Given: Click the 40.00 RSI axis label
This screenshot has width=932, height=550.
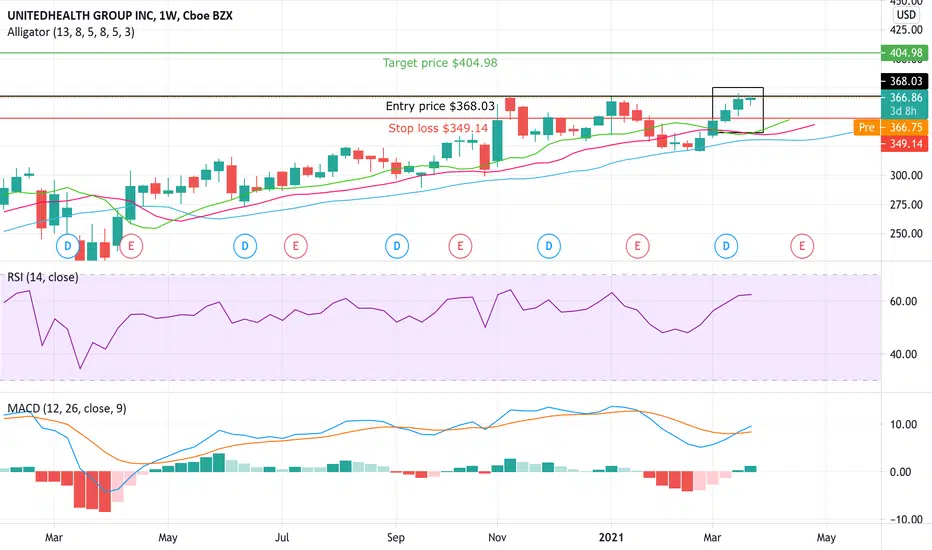Looking at the screenshot, I should pyautogui.click(x=903, y=354).
